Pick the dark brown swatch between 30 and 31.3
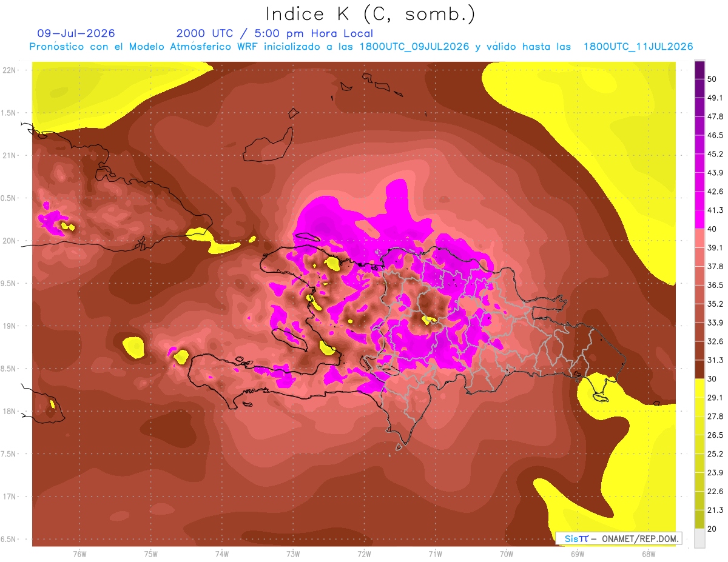 (699, 369)
